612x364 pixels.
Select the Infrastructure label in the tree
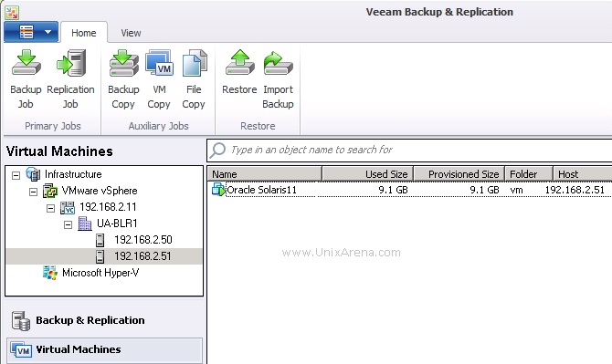click(73, 174)
